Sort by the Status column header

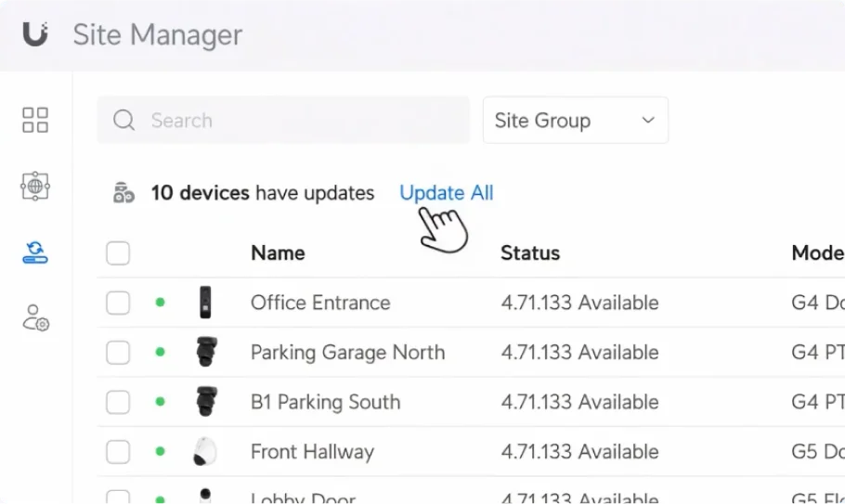click(x=530, y=252)
